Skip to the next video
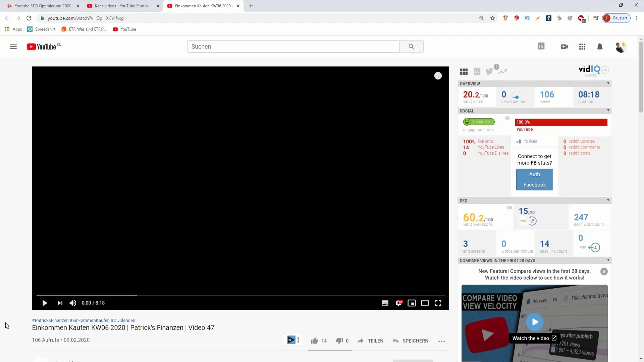This screenshot has height=362, width=644. click(60, 303)
